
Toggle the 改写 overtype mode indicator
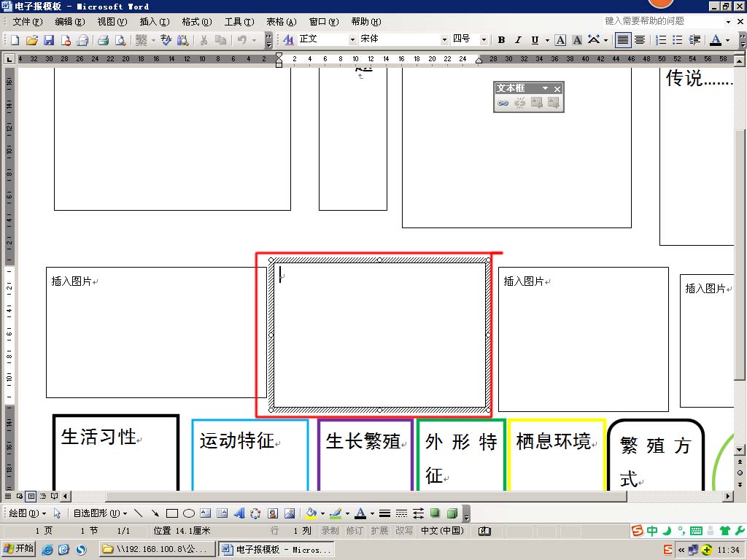click(x=403, y=531)
